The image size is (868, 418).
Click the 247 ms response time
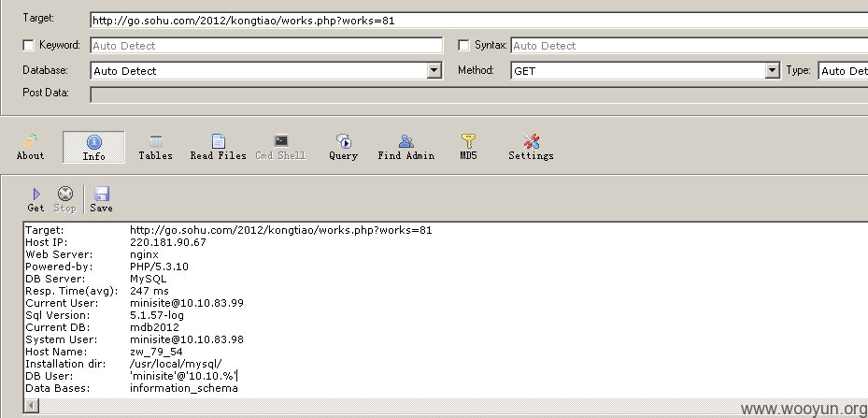tap(149, 291)
